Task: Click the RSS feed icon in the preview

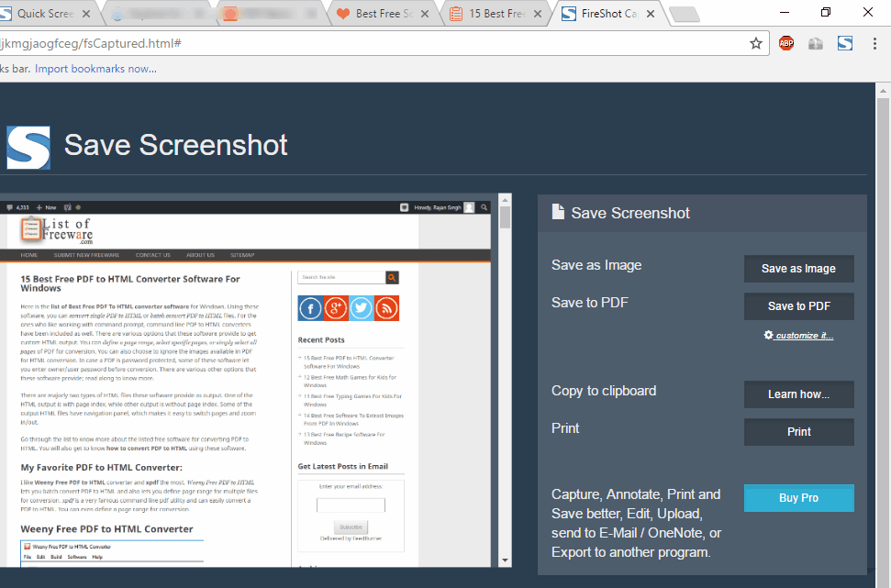Action: click(386, 308)
